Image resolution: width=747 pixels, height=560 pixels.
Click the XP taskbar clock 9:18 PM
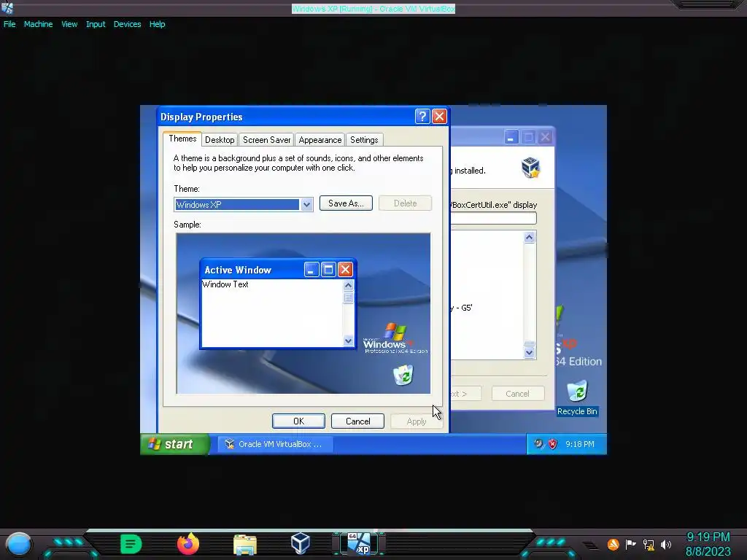(x=580, y=444)
